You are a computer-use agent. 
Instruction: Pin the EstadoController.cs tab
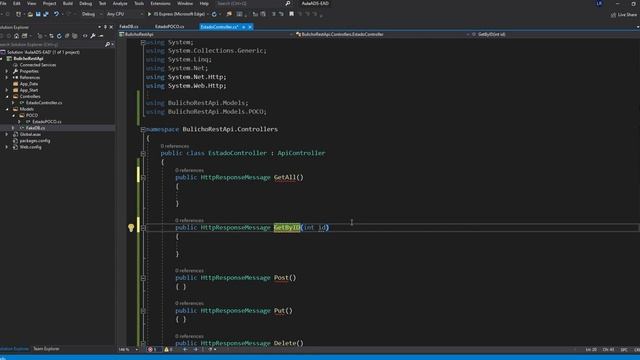244,27
